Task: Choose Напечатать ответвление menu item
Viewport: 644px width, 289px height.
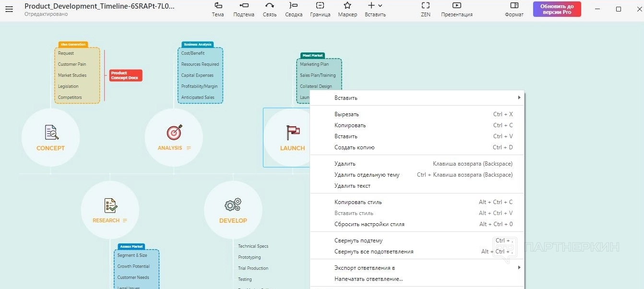Action: click(417, 278)
